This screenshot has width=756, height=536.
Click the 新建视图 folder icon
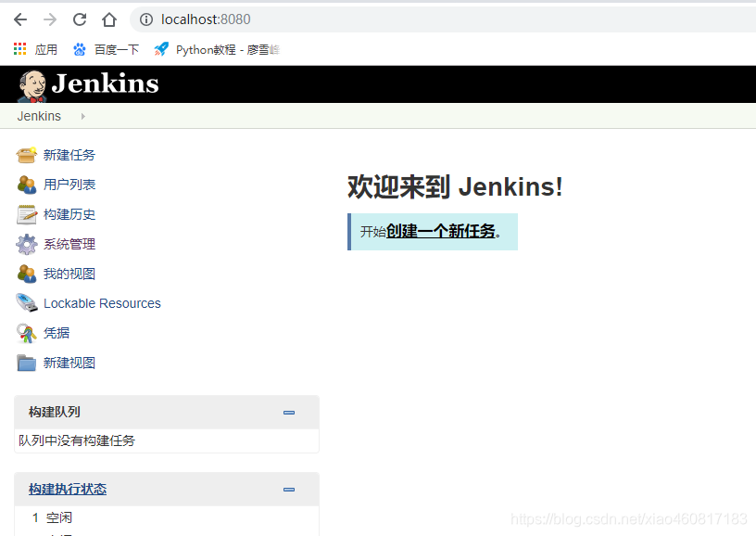tap(27, 363)
